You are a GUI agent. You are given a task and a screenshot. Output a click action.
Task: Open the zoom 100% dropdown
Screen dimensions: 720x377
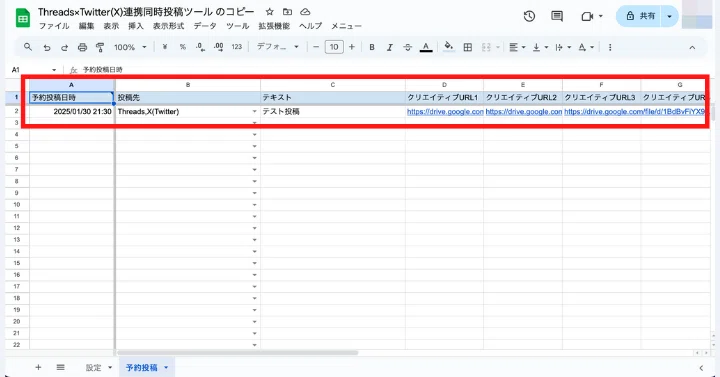(x=130, y=47)
